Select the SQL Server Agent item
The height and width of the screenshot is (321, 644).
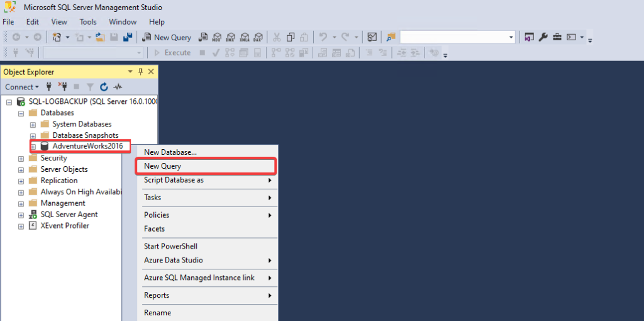69,214
